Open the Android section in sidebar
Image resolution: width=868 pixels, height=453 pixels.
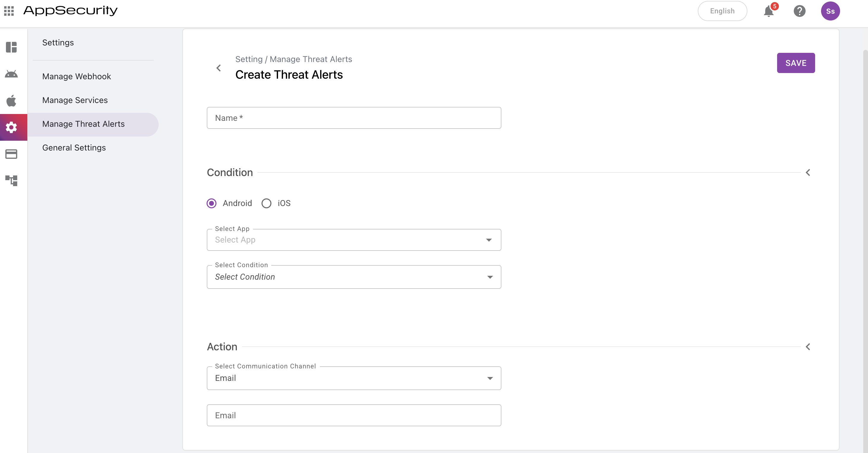pos(12,74)
